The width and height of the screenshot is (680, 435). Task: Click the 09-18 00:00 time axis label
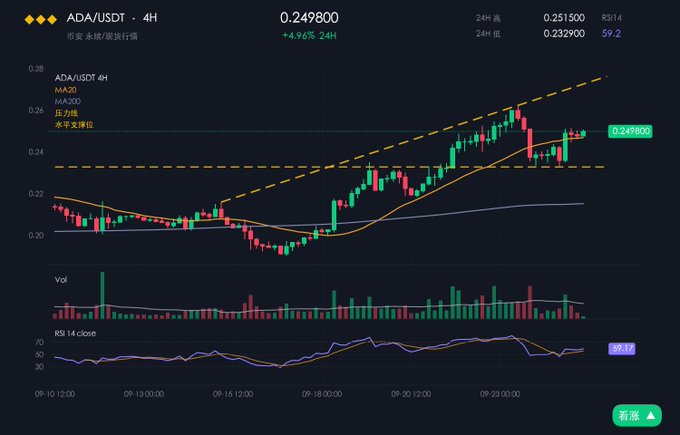coord(322,394)
